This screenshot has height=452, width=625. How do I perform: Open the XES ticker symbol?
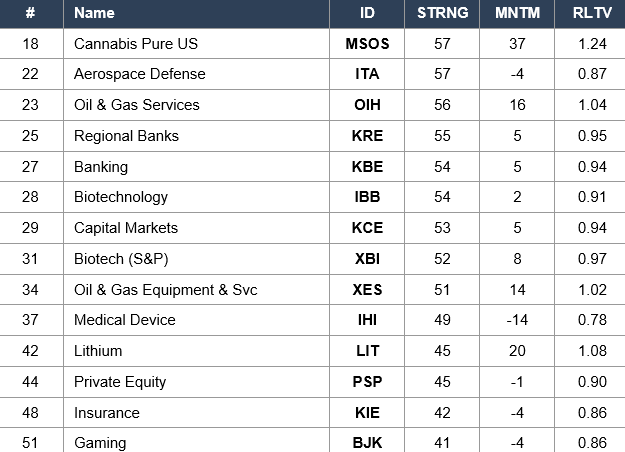click(367, 290)
